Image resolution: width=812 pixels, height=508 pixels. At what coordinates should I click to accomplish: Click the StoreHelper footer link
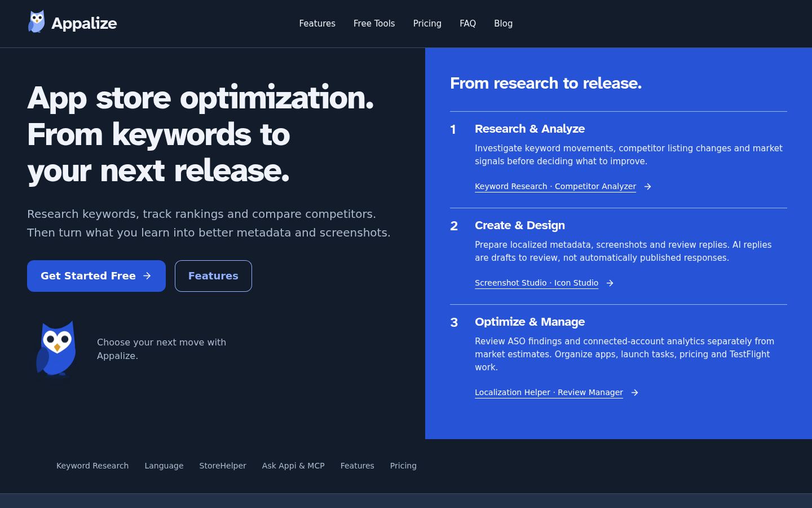click(x=223, y=466)
